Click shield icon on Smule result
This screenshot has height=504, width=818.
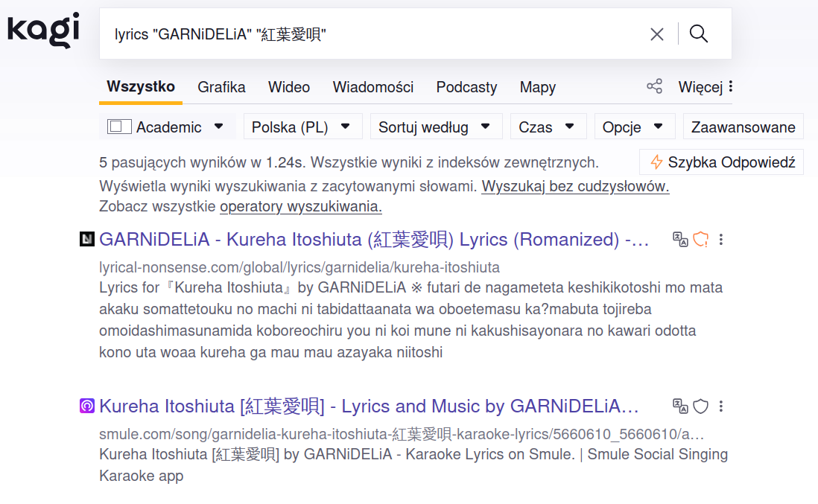[x=700, y=406]
